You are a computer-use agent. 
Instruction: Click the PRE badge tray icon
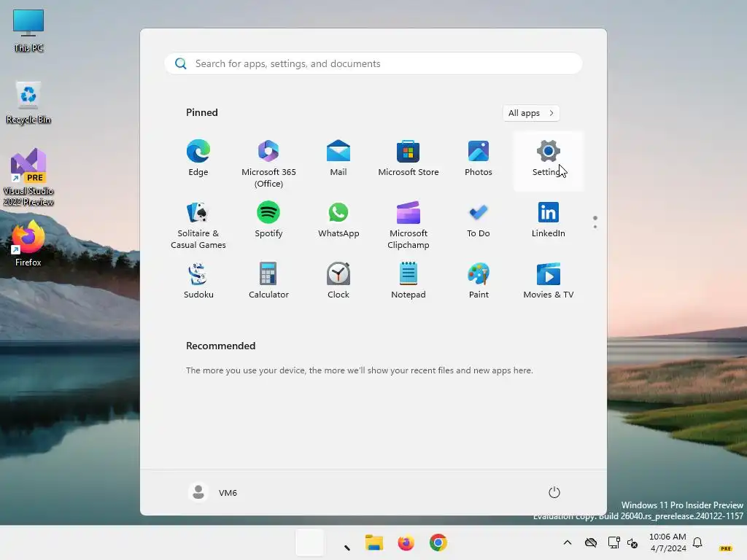tap(726, 548)
